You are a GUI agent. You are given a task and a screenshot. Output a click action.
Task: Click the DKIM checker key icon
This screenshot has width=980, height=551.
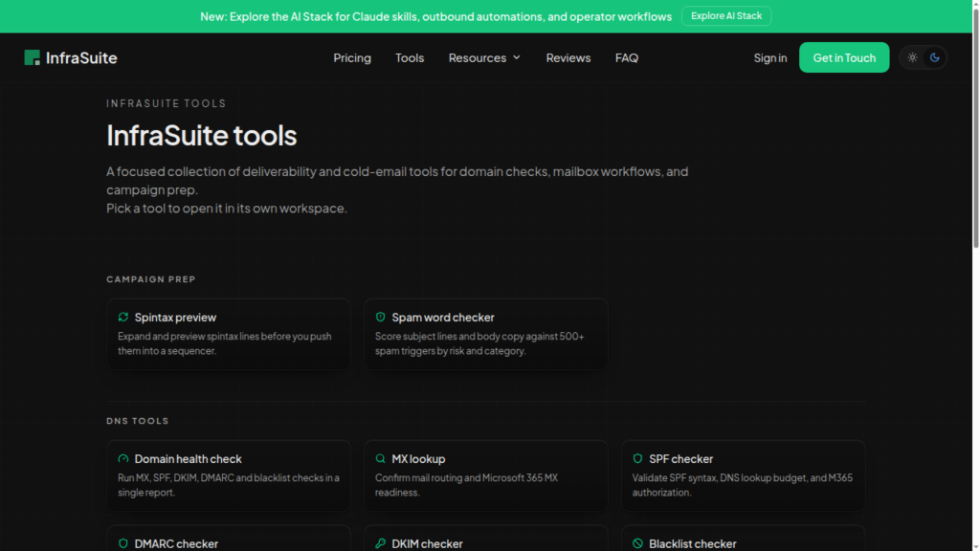(380, 543)
